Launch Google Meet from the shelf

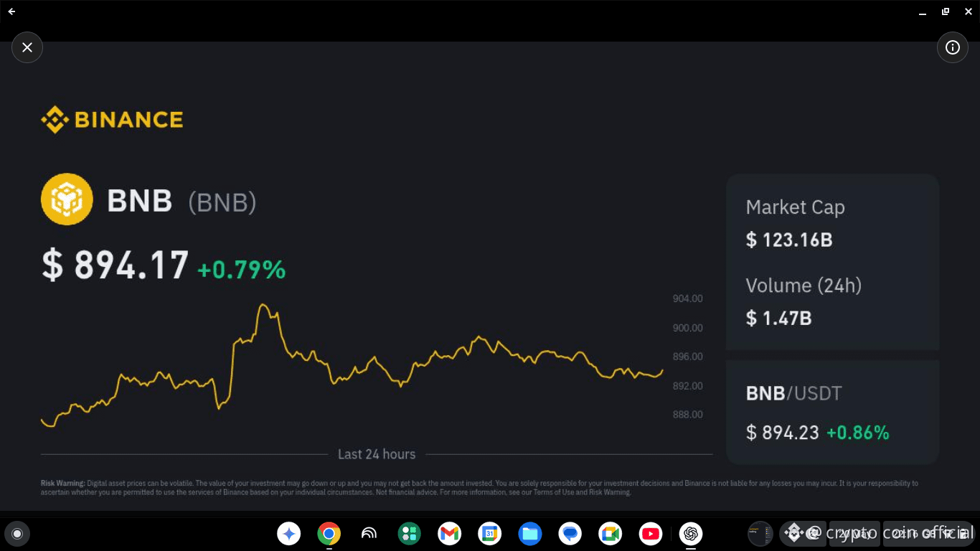point(611,534)
